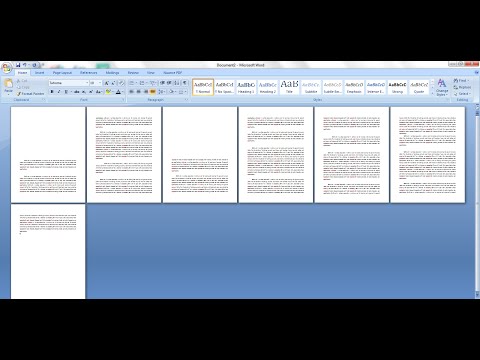The height and width of the screenshot is (360, 480).
Task: Grow the font size
Action: [x=107, y=83]
